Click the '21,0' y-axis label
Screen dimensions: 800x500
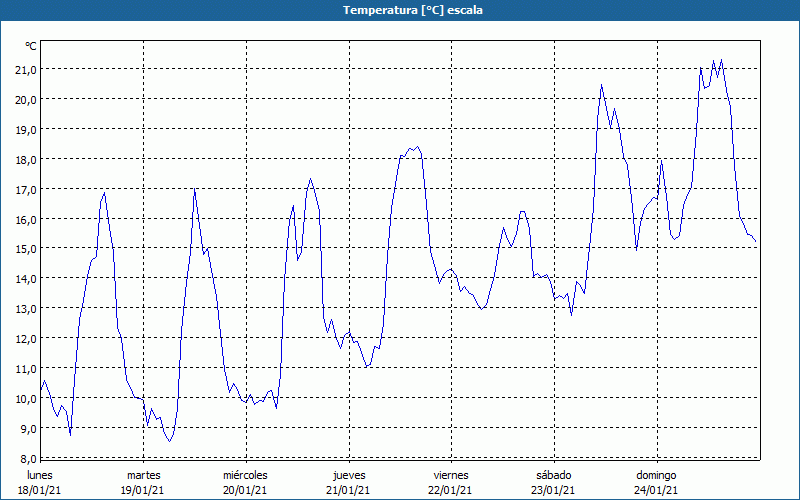[x=26, y=69]
